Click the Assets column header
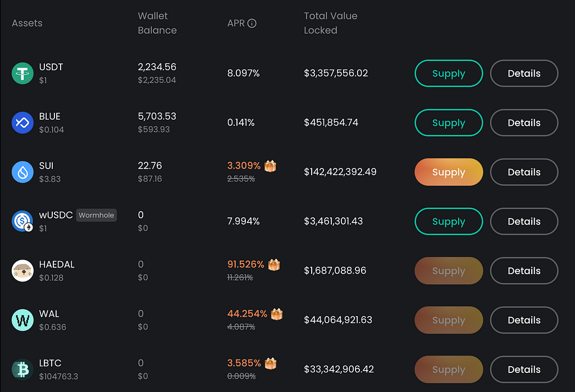575x392 pixels. click(x=27, y=23)
